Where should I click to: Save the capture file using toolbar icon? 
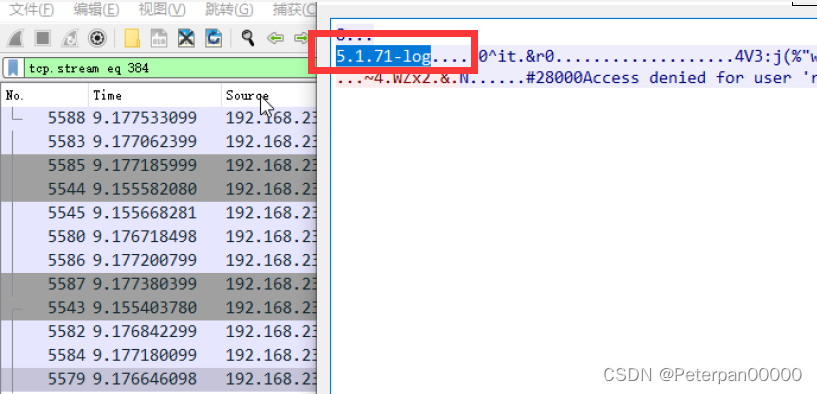pyautogui.click(x=158, y=38)
